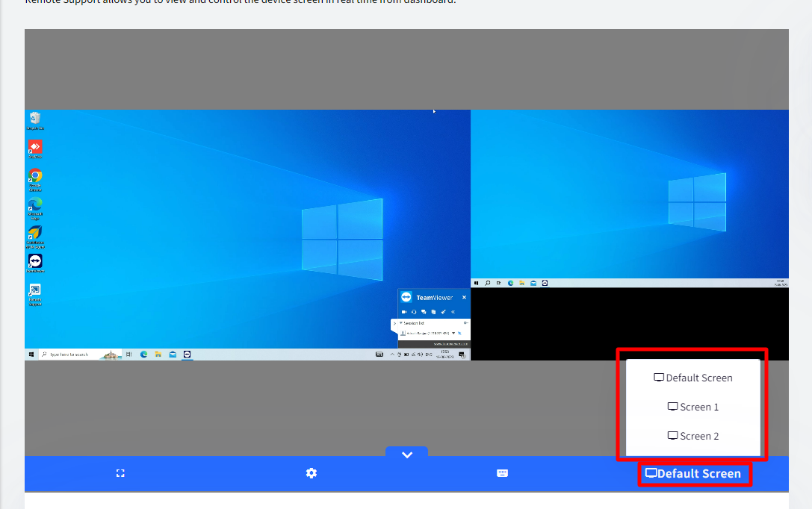Click the side arrow tab of TeamViewer panel
The width and height of the screenshot is (812, 509).
pyautogui.click(x=394, y=324)
